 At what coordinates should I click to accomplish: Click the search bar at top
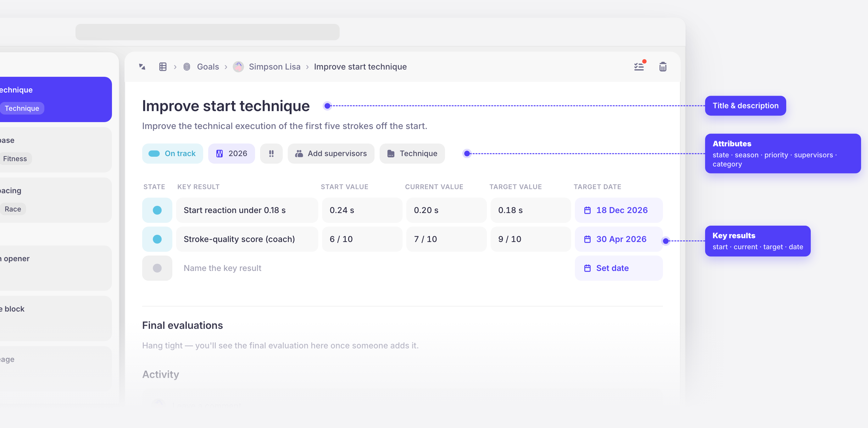click(x=207, y=32)
